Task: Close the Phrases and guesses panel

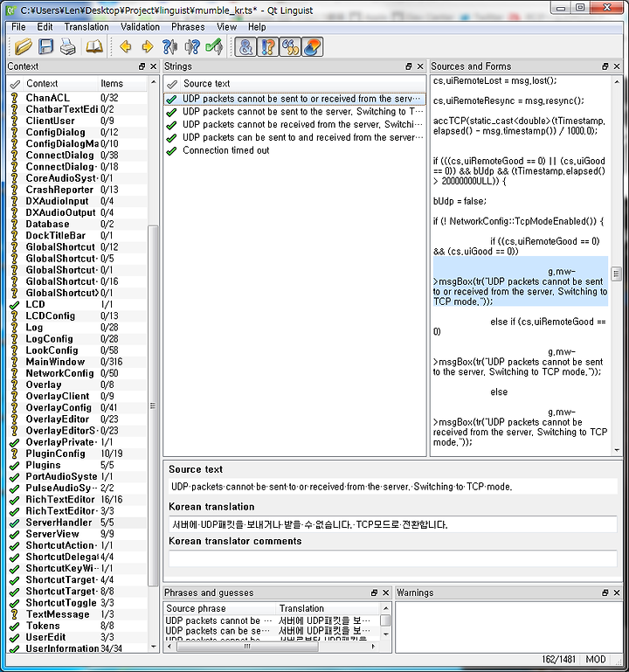Action: pos(385,592)
